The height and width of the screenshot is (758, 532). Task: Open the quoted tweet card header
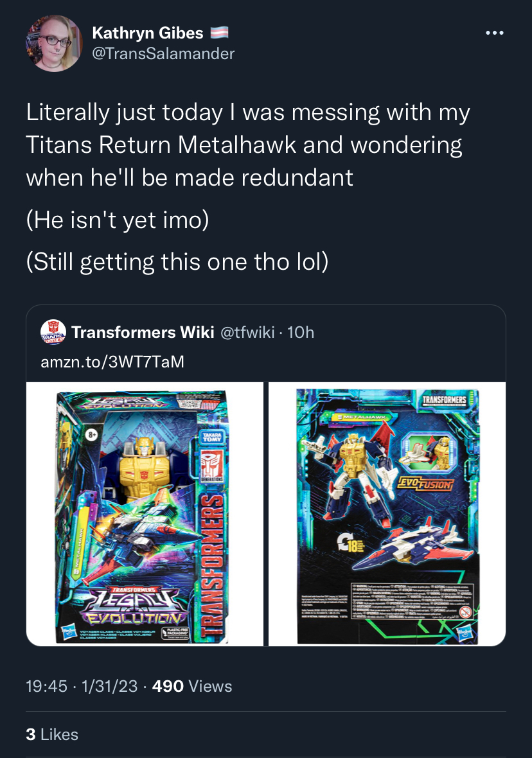266,344
